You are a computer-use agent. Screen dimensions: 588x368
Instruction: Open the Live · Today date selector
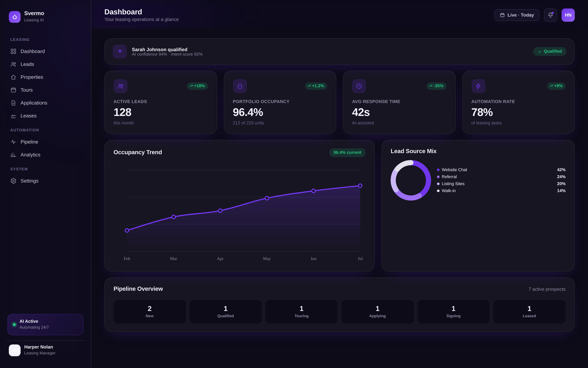point(517,15)
